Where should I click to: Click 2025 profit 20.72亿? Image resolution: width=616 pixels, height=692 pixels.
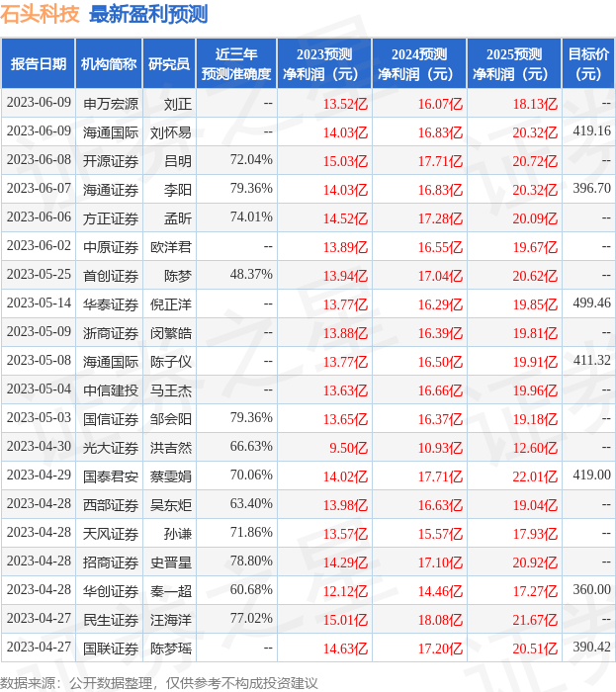(x=535, y=161)
